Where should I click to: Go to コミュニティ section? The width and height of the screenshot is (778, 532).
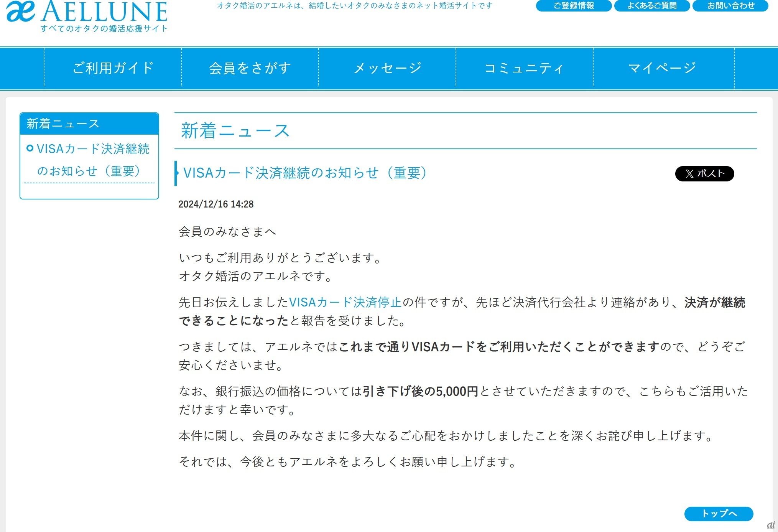tap(525, 68)
